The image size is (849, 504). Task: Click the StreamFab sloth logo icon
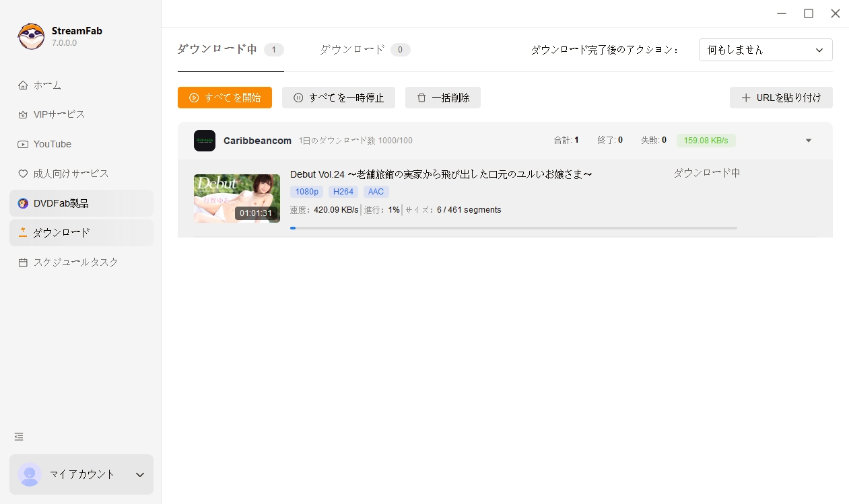(x=31, y=36)
